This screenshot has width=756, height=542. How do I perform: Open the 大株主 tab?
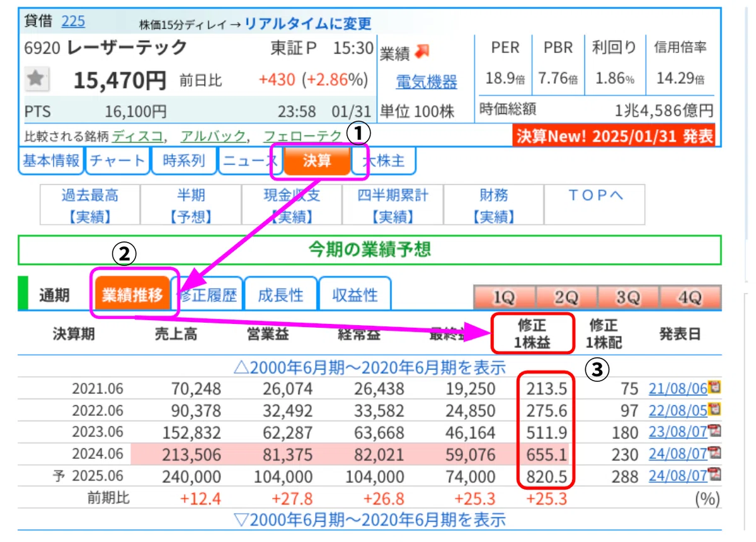click(x=384, y=161)
